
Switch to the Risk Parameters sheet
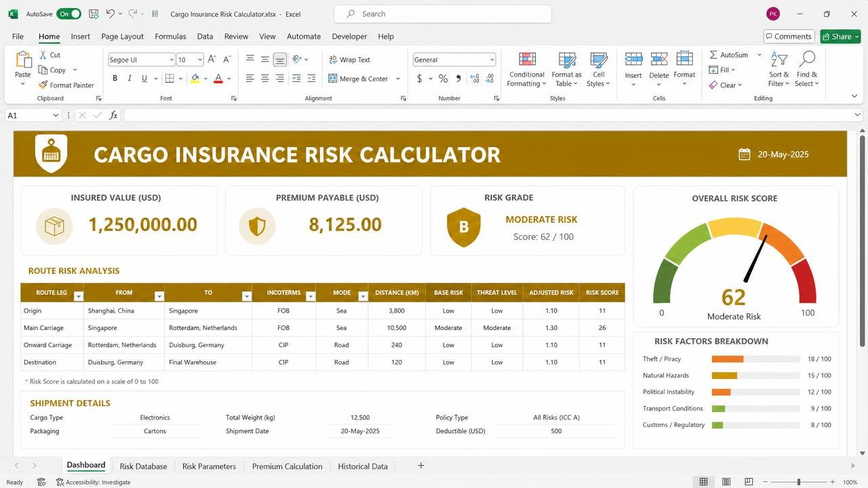click(x=209, y=466)
